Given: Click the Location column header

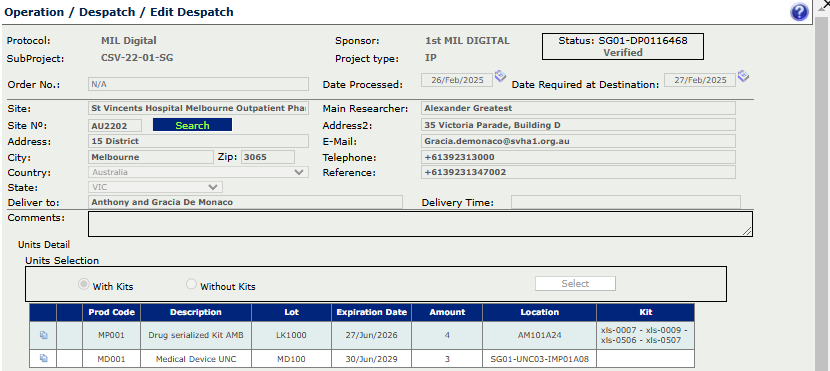Looking at the screenshot, I should (x=539, y=312).
